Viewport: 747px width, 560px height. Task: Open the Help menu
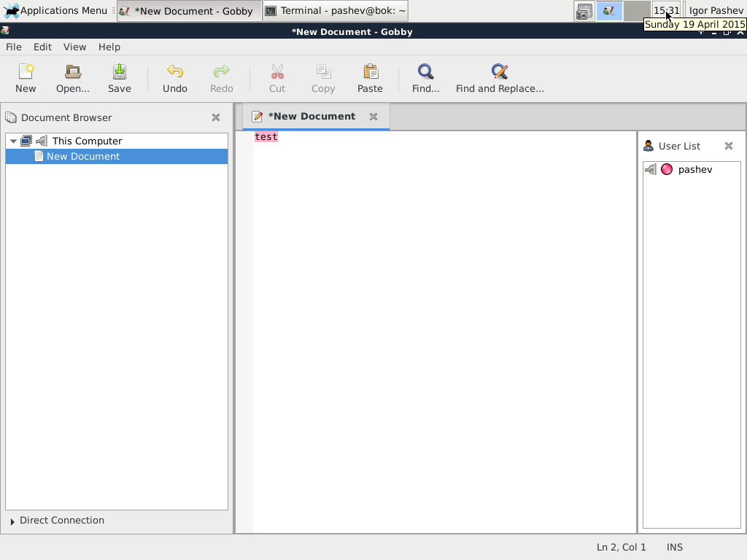[109, 47]
